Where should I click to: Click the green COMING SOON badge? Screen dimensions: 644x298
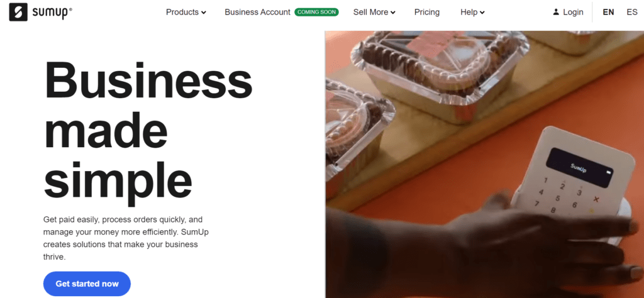click(x=317, y=13)
